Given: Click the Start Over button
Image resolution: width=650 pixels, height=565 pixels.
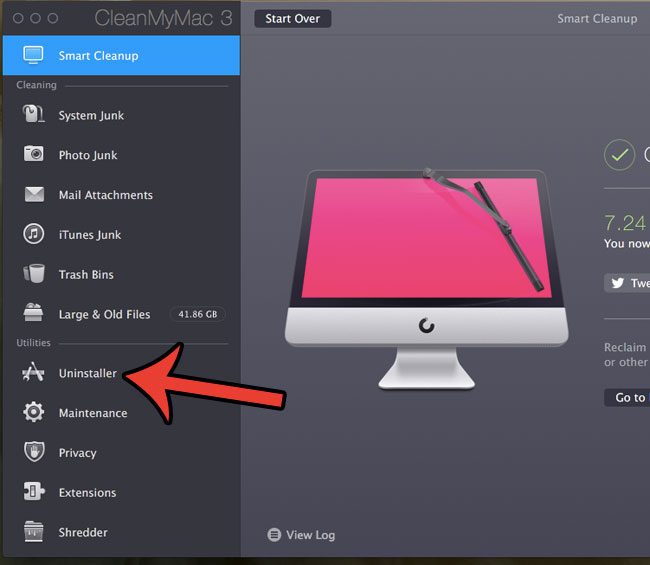Looking at the screenshot, I should point(292,19).
